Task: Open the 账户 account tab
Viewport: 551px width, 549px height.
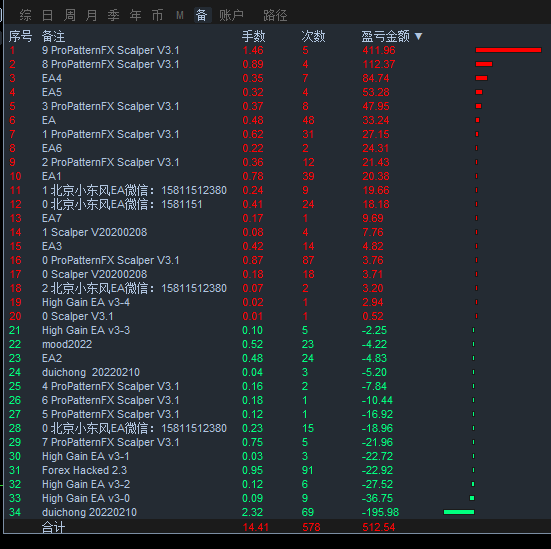Action: [x=231, y=15]
